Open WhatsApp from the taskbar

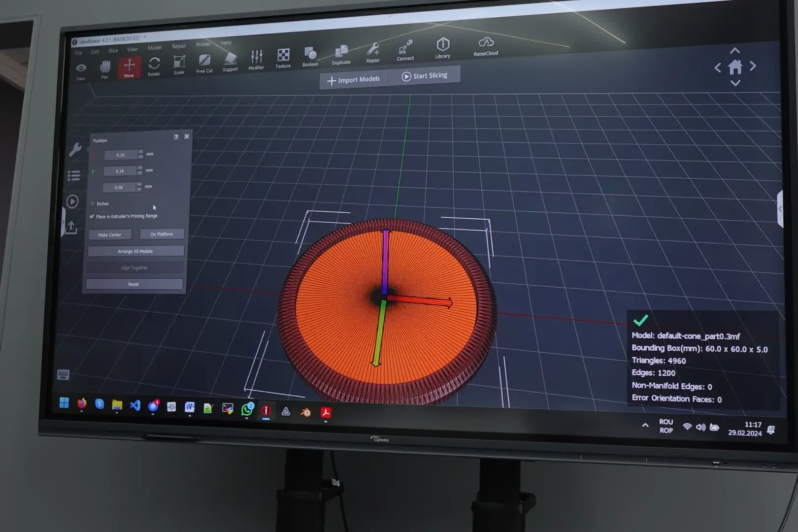[247, 409]
